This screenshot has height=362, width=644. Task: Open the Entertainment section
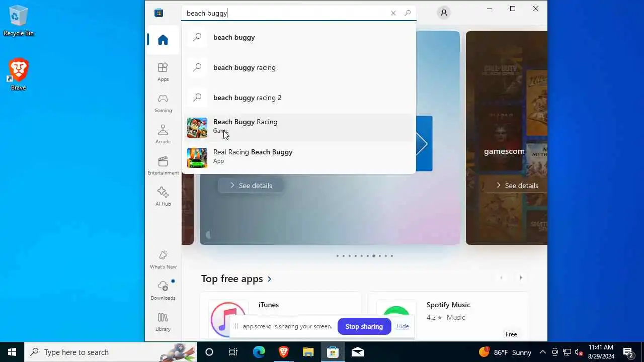(x=163, y=165)
